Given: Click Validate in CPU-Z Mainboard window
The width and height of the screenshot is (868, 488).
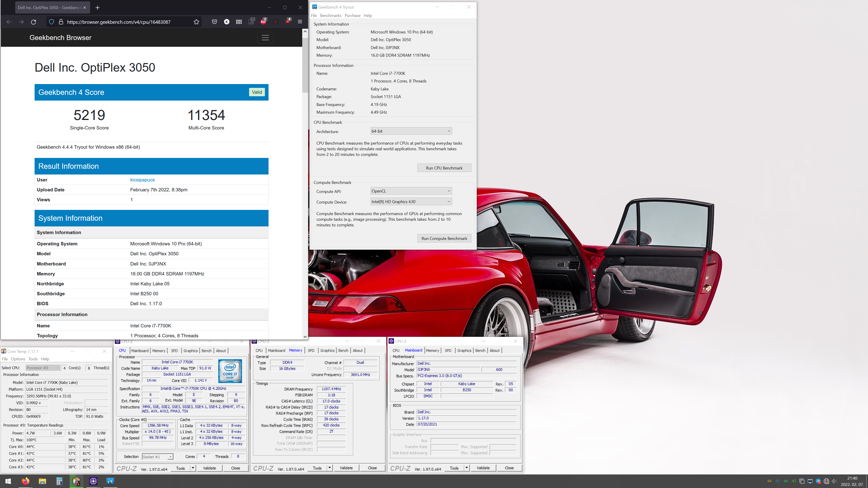Looking at the screenshot, I should coord(483,468).
